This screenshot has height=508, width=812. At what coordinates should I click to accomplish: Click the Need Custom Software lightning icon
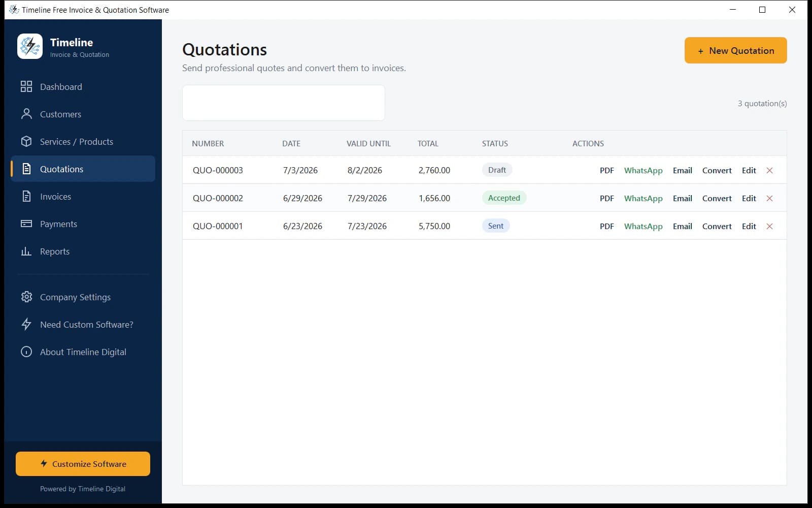coord(26,324)
